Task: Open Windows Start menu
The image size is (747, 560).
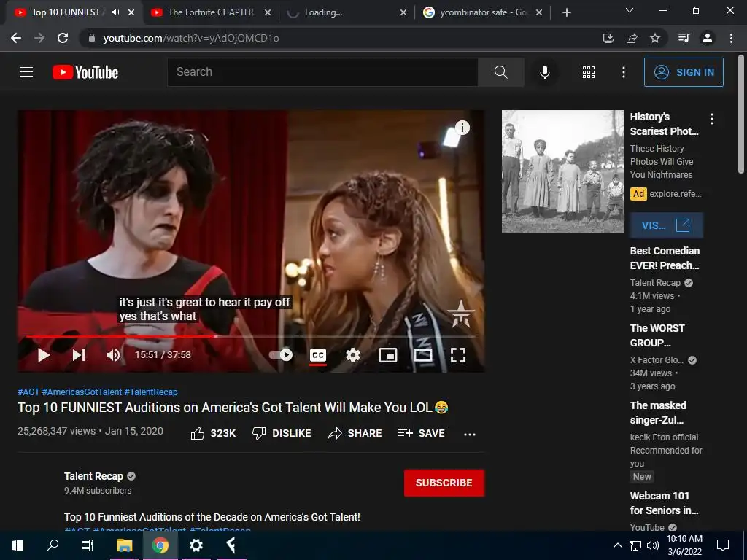Action: (18, 545)
